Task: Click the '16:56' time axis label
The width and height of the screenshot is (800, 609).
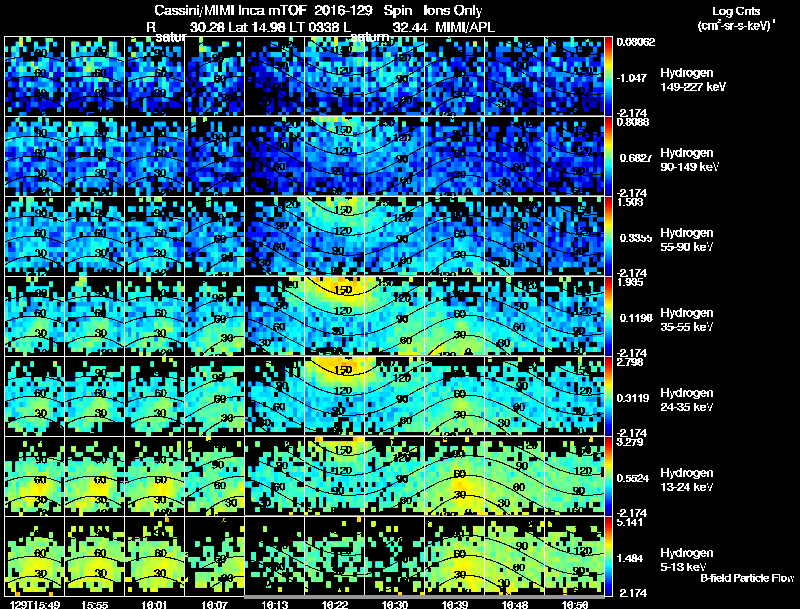Action: click(574, 604)
